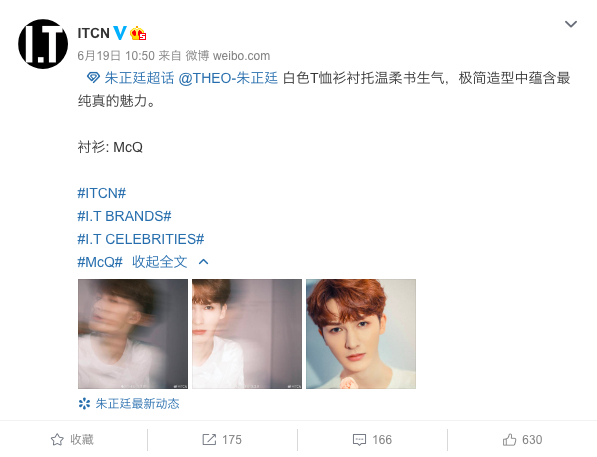
Task: Open the second blurred photo thumbnail
Action: point(247,334)
